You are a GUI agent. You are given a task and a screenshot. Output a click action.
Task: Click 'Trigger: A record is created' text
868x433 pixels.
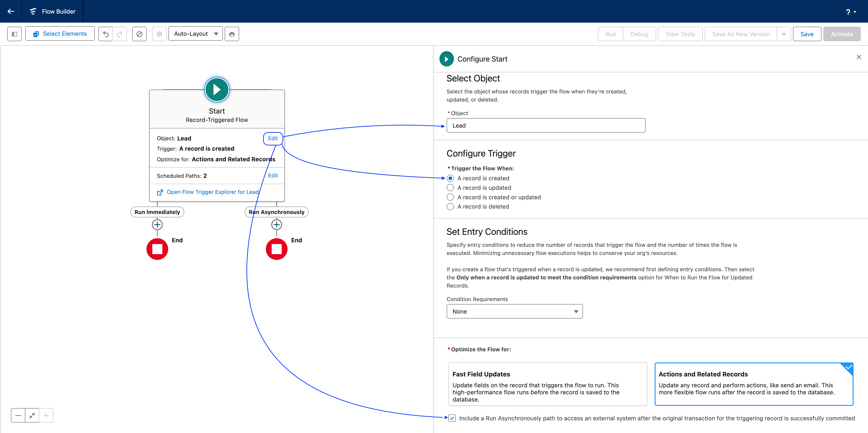(x=196, y=149)
